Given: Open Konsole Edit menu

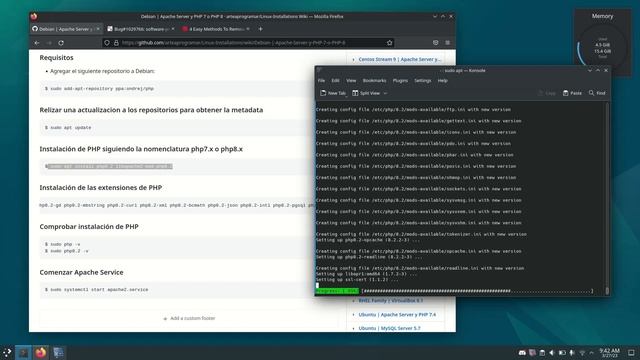Looking at the screenshot, I should 336,81.
